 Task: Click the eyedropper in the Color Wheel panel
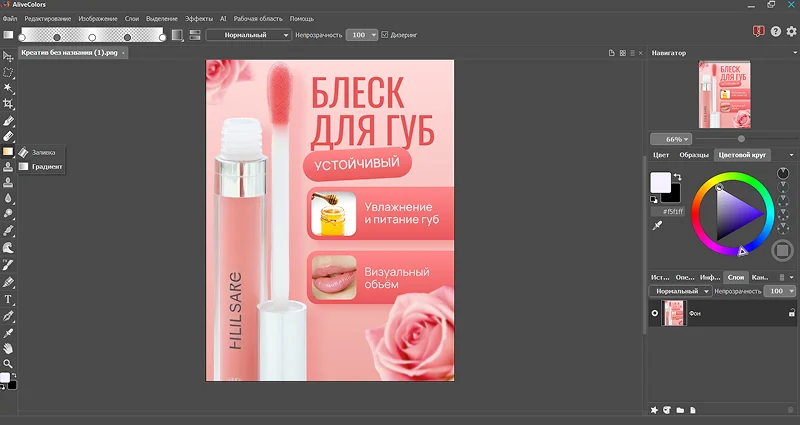point(657,225)
